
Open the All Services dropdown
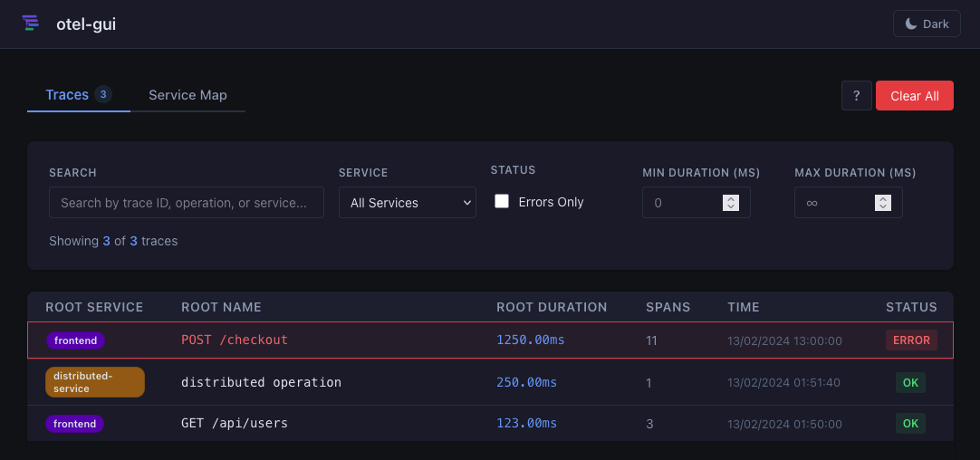[x=408, y=203]
